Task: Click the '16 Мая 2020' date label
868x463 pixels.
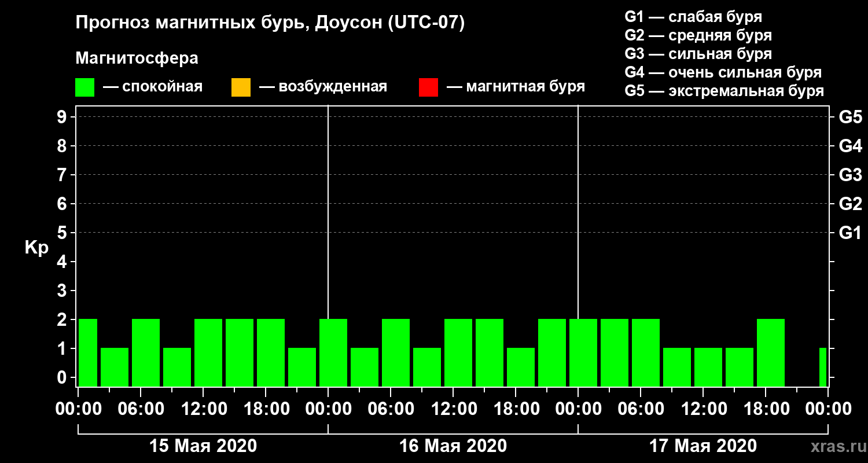Action: (x=453, y=446)
